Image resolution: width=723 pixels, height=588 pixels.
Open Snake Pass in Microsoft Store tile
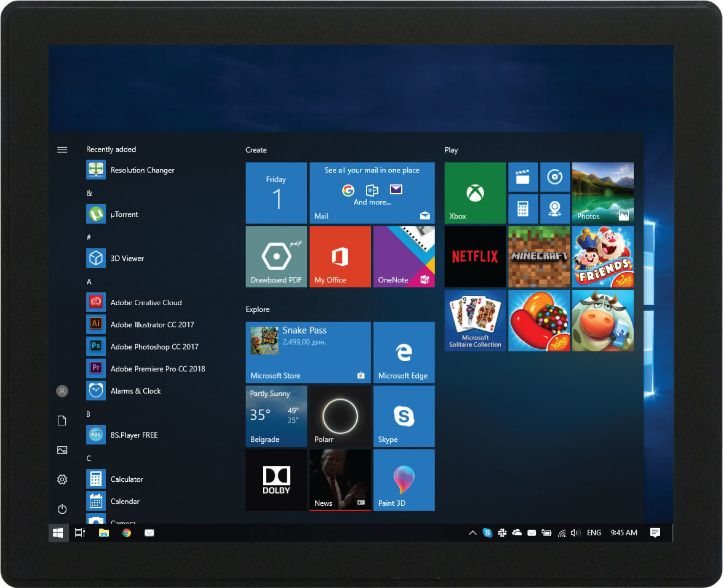coord(308,353)
